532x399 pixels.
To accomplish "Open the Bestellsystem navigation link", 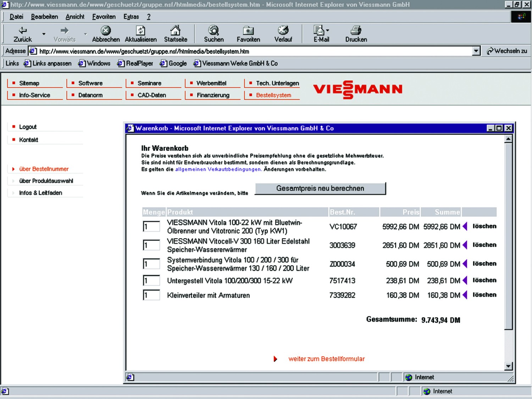I will pyautogui.click(x=273, y=95).
